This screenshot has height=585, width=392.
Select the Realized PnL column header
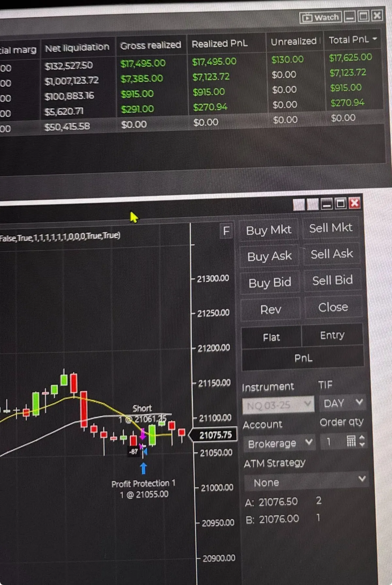220,43
